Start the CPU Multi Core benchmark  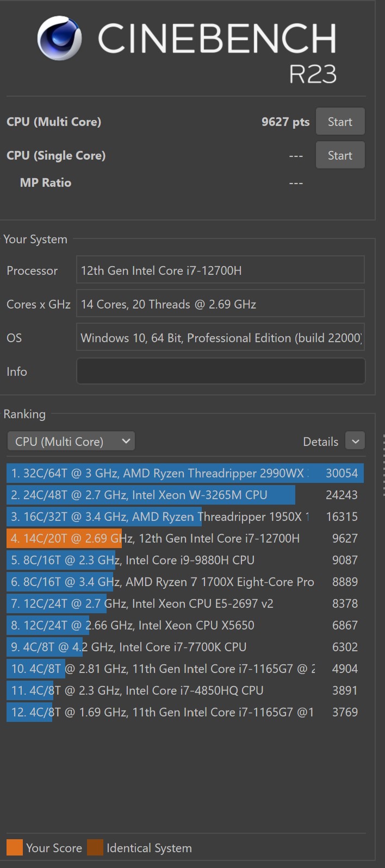(340, 122)
